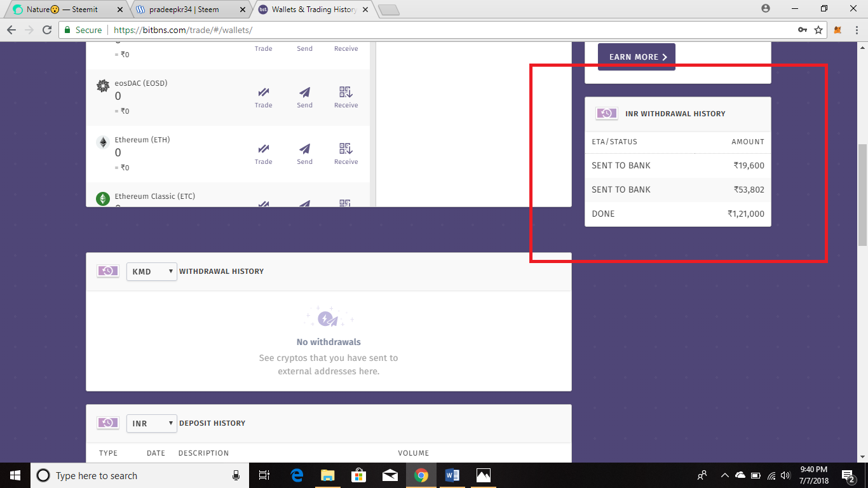868x488 pixels.
Task: Open Task View on the taskbar
Action: [265, 475]
